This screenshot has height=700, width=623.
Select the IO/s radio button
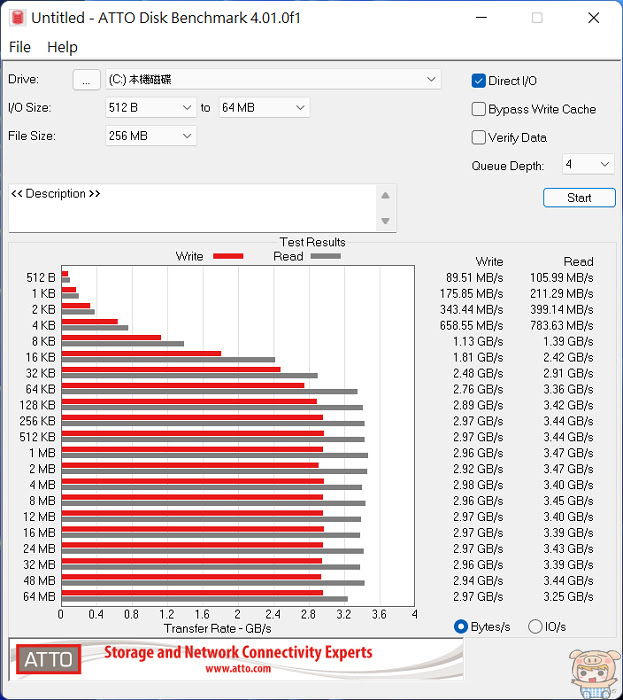click(x=535, y=627)
